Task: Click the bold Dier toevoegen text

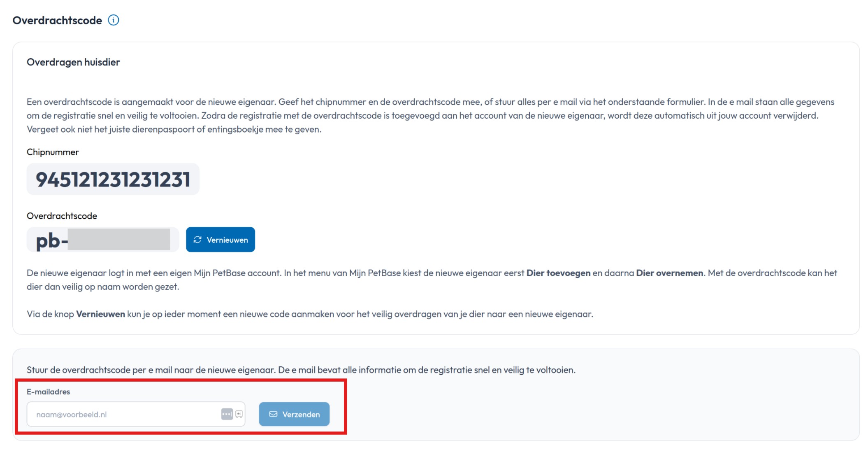Action: click(x=558, y=273)
